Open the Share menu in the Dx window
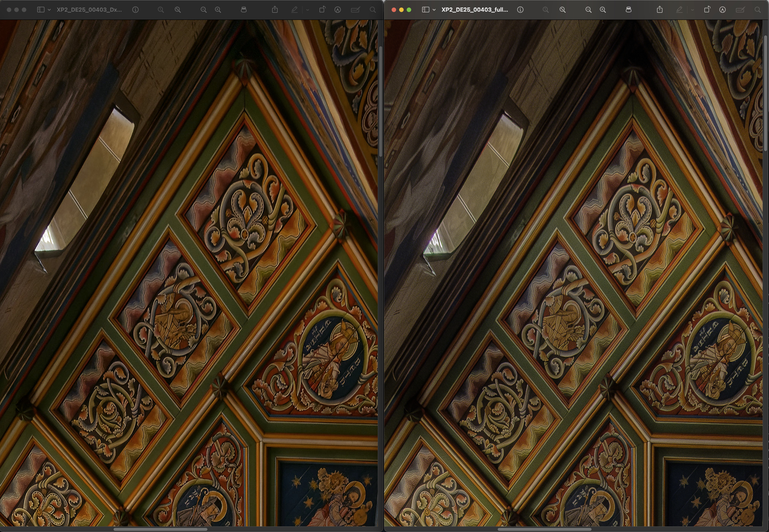The width and height of the screenshot is (769, 532). coord(275,10)
